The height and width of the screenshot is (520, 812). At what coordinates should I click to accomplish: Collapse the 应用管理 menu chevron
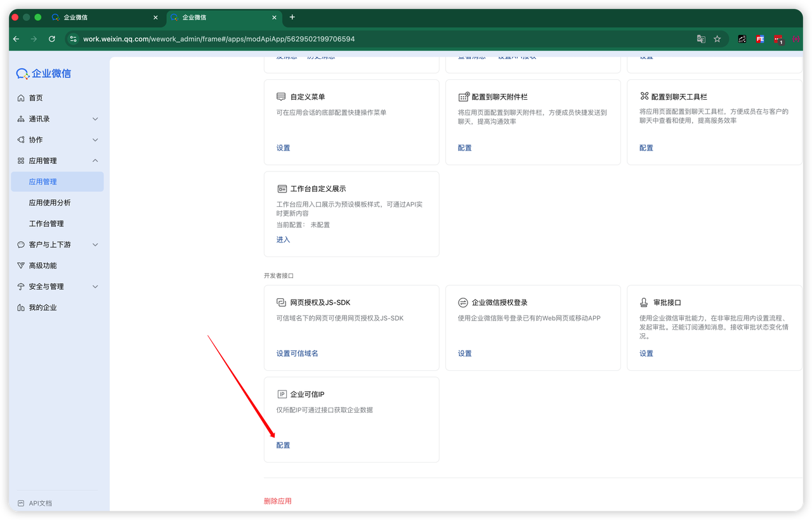(x=95, y=161)
